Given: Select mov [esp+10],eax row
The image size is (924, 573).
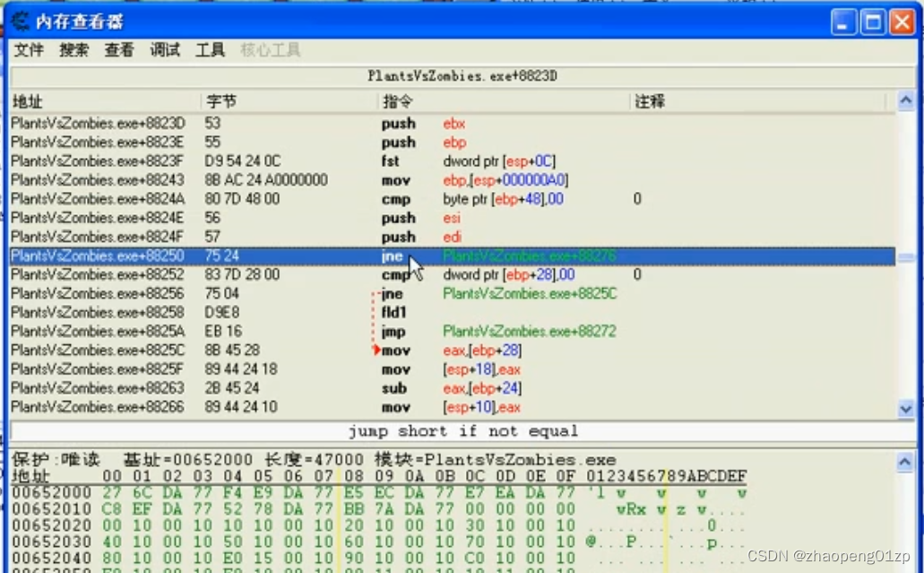Looking at the screenshot, I should (x=453, y=407).
